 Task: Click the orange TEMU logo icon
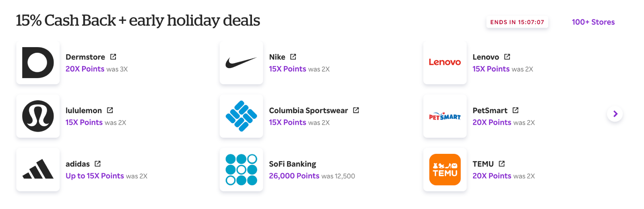coord(445,170)
